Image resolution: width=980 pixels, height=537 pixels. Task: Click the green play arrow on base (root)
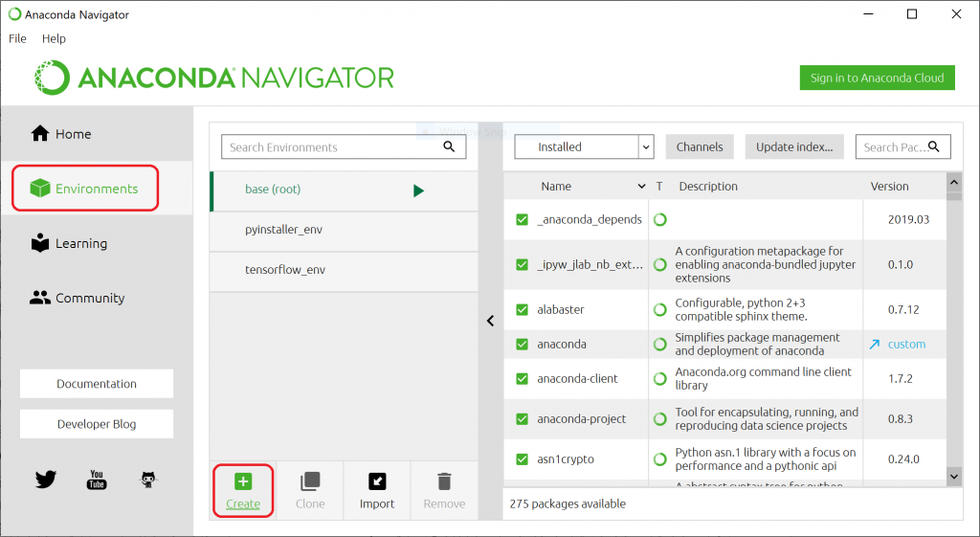pyautogui.click(x=419, y=190)
